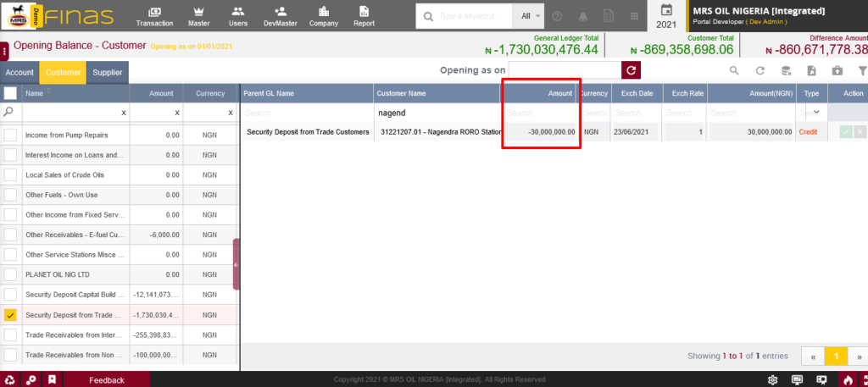Open the DevMaster menu

(x=280, y=17)
